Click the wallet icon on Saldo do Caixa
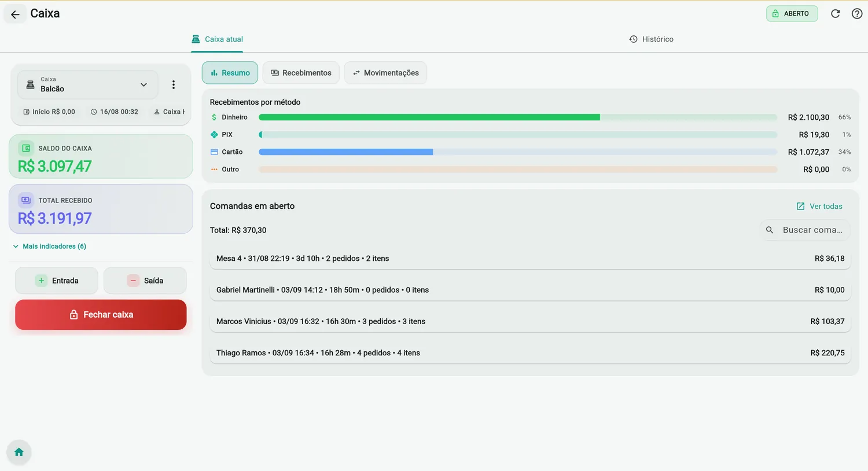The height and width of the screenshot is (471, 868). click(26, 148)
